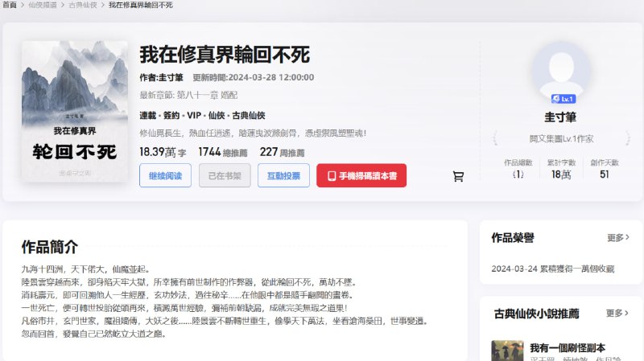Click the Lv.1 badge under avatar

point(563,99)
